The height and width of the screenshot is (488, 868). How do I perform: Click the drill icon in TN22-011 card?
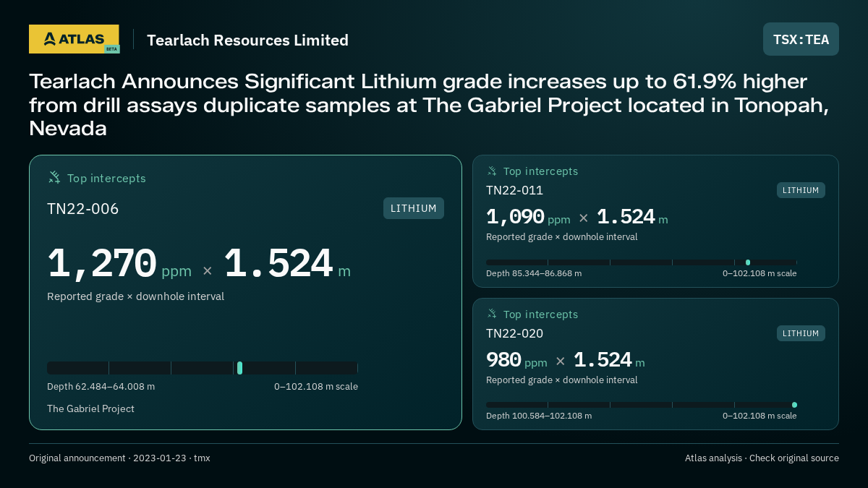point(492,171)
